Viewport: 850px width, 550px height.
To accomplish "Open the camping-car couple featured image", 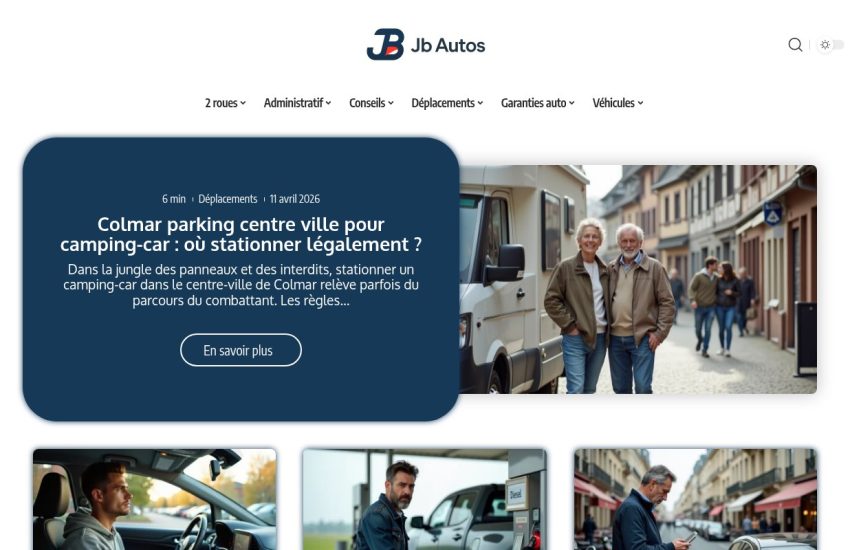I will (x=638, y=279).
